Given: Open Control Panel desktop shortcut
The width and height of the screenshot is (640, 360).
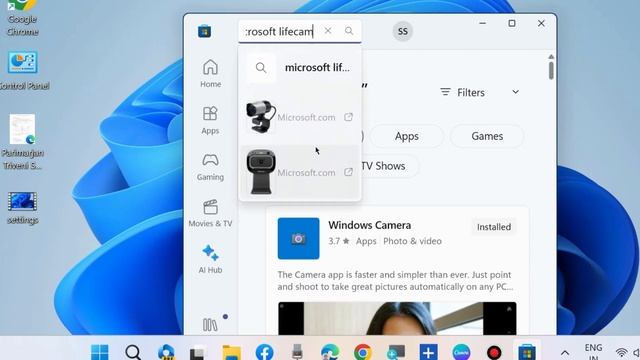Looking at the screenshot, I should (23, 70).
